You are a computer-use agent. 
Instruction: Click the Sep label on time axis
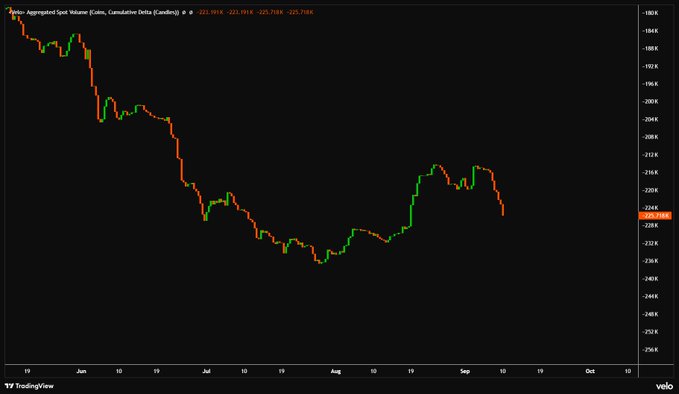(x=465, y=371)
